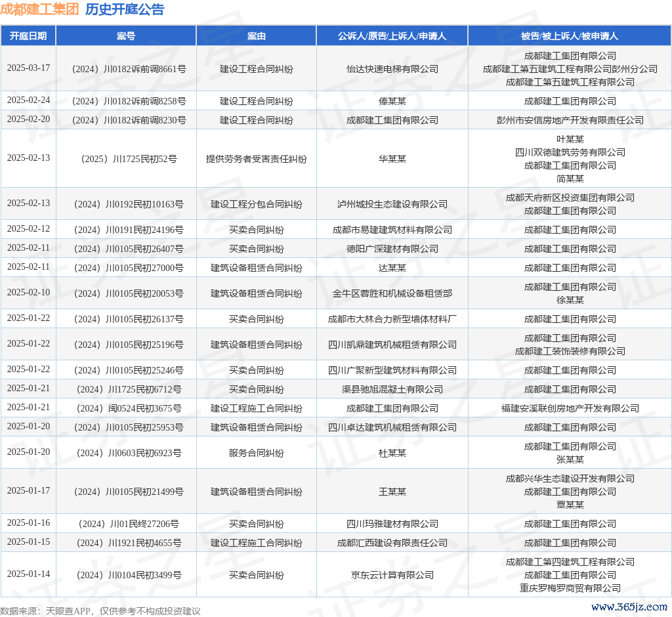Click defendant 重庆罗梅罗商贸有限公司
Screen dimensions: 672x617
point(570,588)
